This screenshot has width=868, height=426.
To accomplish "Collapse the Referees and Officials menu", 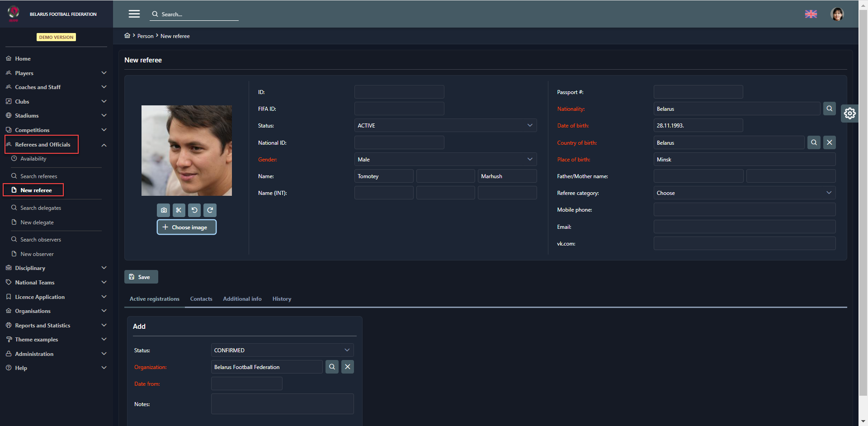I will [x=56, y=145].
